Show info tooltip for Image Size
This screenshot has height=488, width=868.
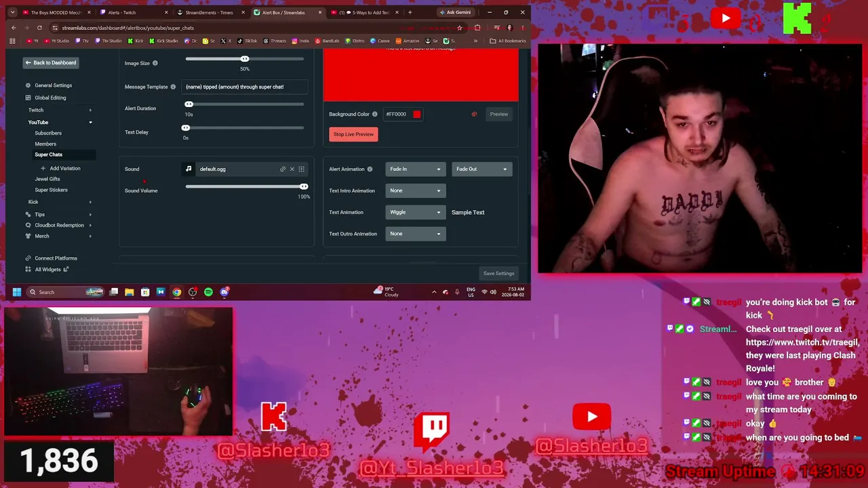155,63
